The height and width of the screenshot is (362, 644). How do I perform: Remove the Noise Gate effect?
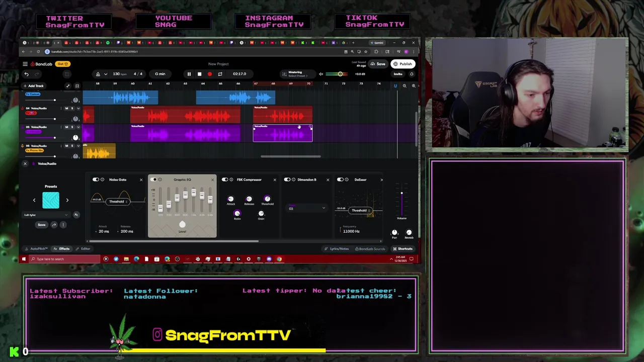pos(141,179)
